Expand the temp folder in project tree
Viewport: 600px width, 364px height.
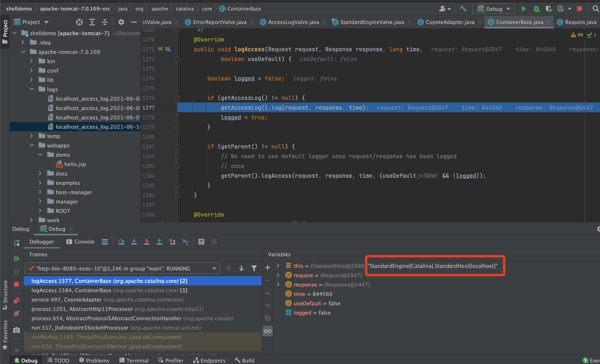tap(31, 136)
